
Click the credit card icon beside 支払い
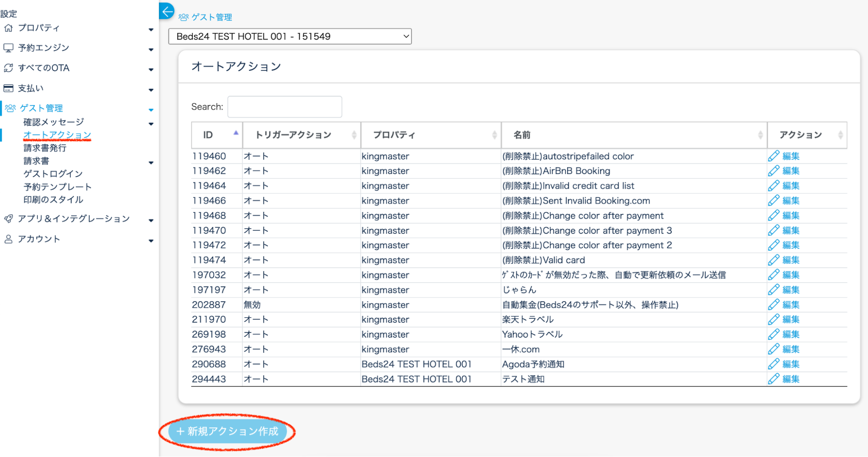[x=8, y=89]
